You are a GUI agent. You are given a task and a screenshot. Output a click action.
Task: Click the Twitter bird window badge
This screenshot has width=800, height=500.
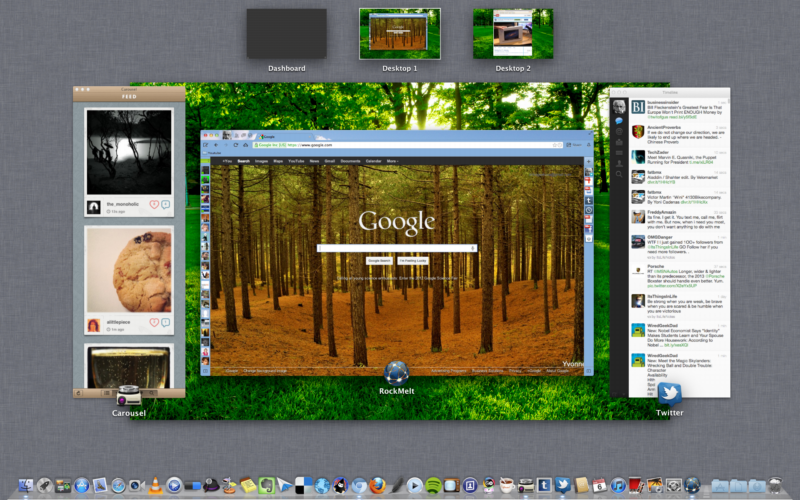point(669,394)
